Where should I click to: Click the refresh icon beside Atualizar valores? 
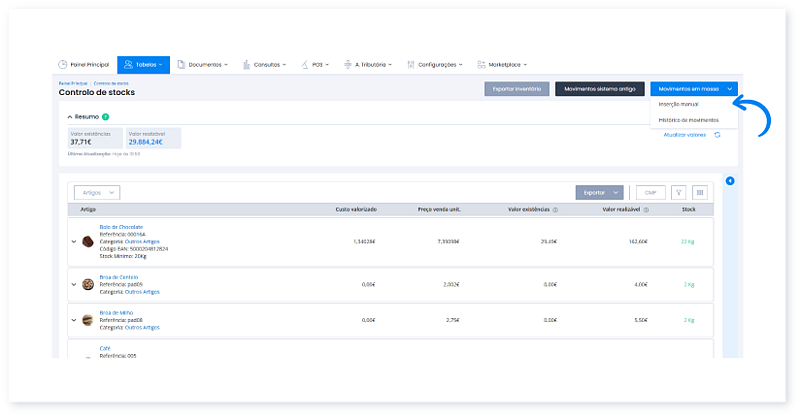click(717, 134)
